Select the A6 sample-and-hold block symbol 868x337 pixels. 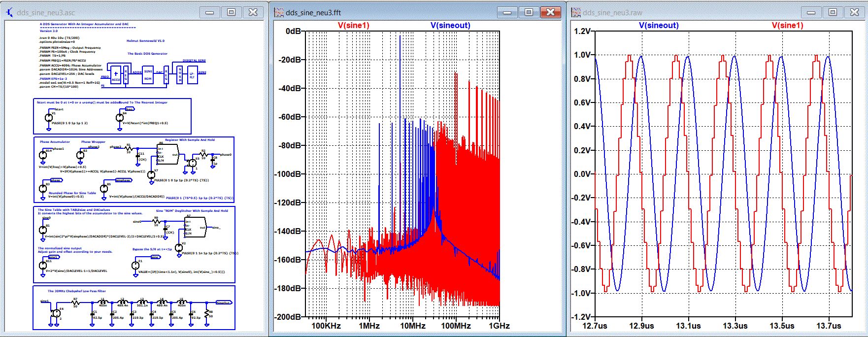click(x=167, y=154)
